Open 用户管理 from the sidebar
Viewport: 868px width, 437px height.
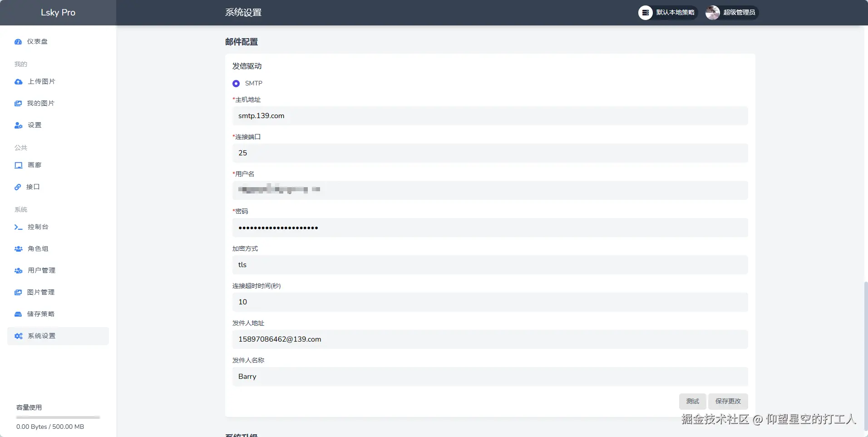pos(58,271)
